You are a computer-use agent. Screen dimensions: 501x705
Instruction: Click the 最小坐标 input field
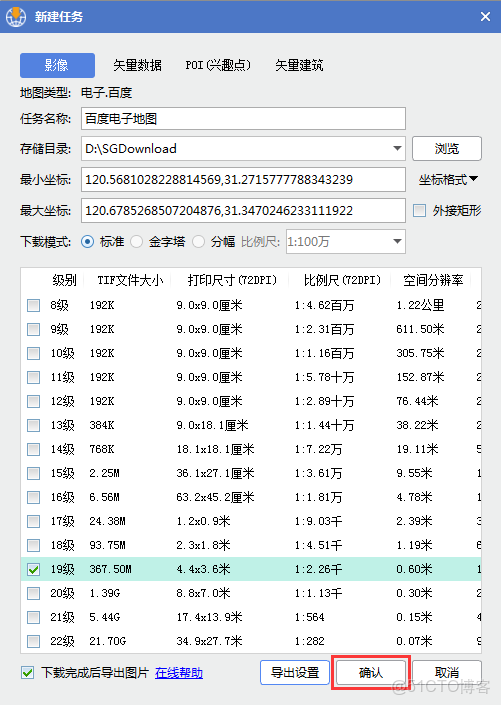[x=243, y=180]
